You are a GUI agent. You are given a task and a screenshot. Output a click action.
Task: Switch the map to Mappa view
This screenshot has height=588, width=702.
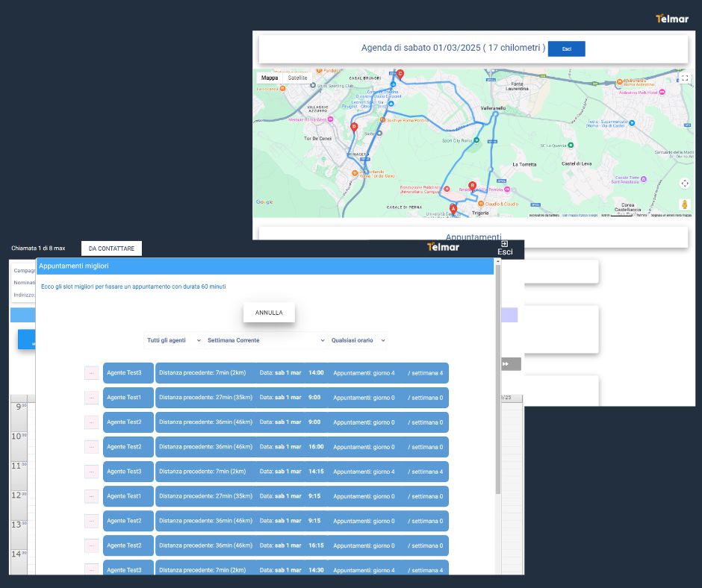pos(270,78)
